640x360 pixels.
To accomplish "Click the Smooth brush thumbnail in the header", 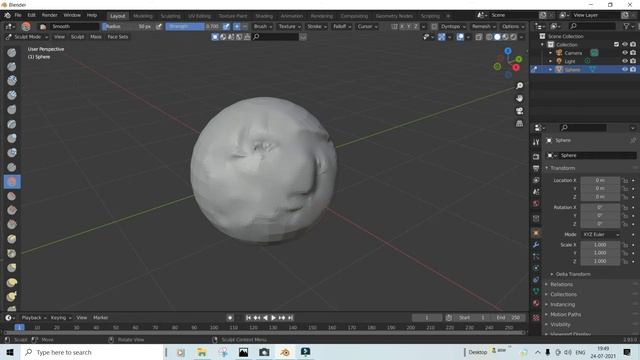I will (x=26, y=27).
